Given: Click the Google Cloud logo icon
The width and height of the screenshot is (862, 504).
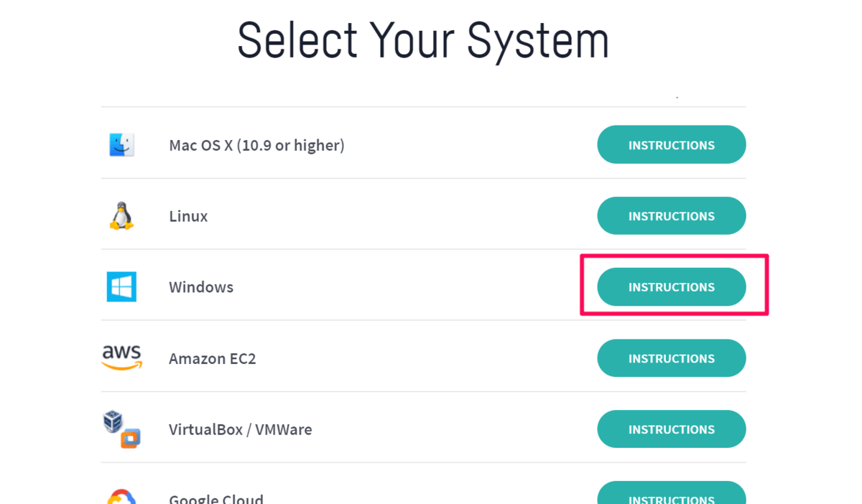Looking at the screenshot, I should (x=121, y=497).
